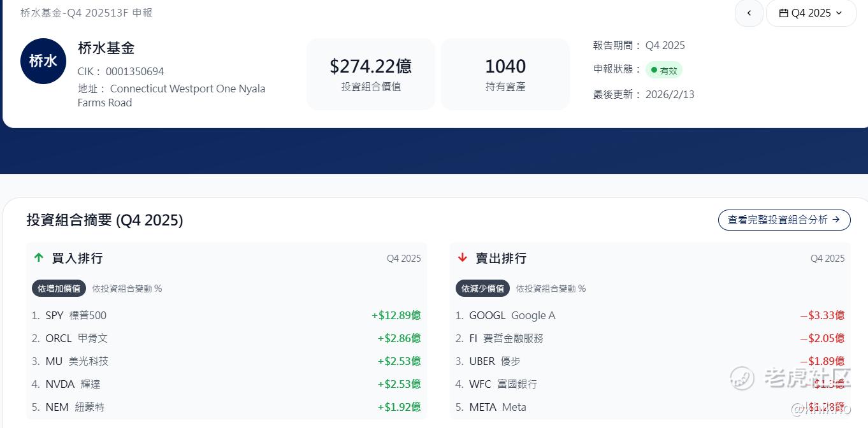This screenshot has height=428, width=868.
Task: Click the +$2.86億 value for ORCL
Action: (399, 338)
